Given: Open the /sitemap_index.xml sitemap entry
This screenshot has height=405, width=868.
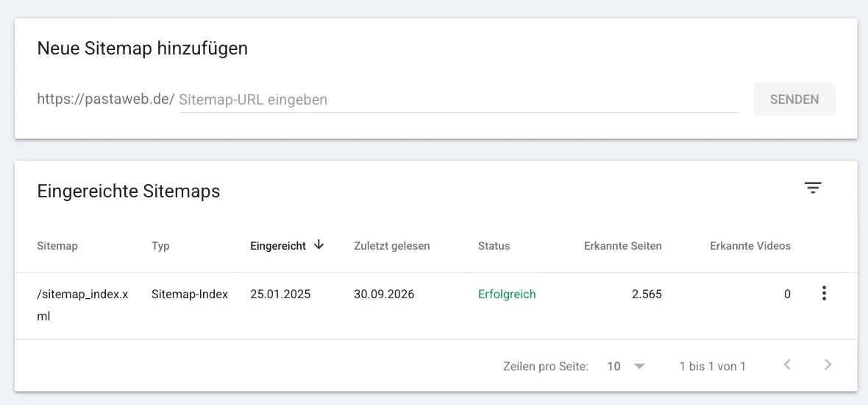Looking at the screenshot, I should coord(82,306).
